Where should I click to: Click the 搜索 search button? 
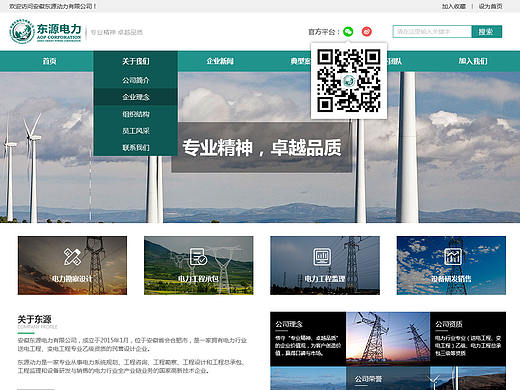(487, 32)
